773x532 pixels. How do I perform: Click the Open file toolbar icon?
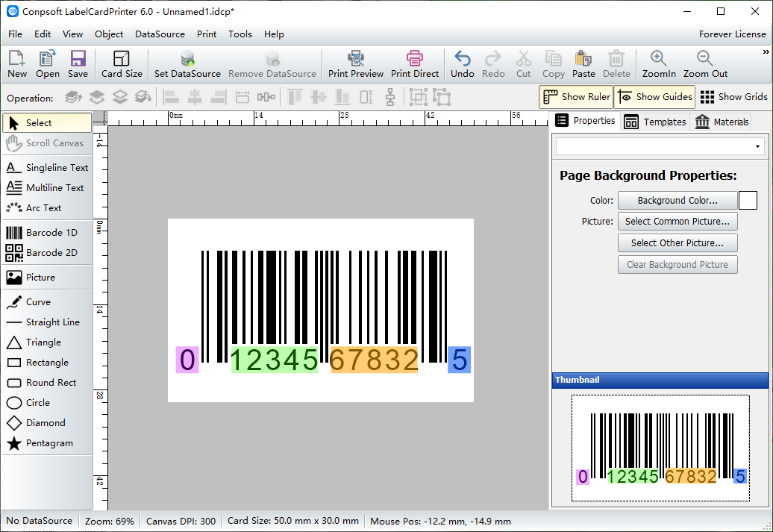[47, 64]
